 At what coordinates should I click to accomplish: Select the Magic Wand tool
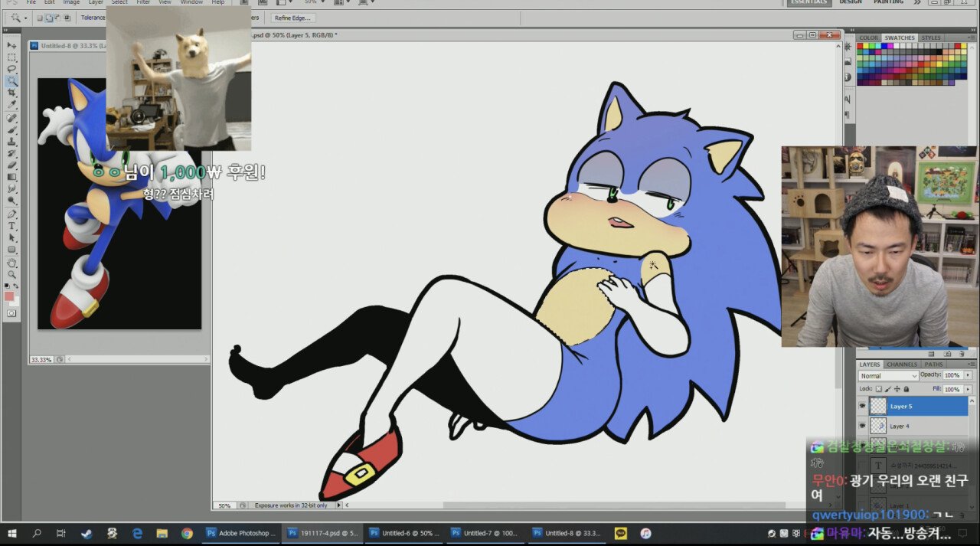click(x=12, y=80)
